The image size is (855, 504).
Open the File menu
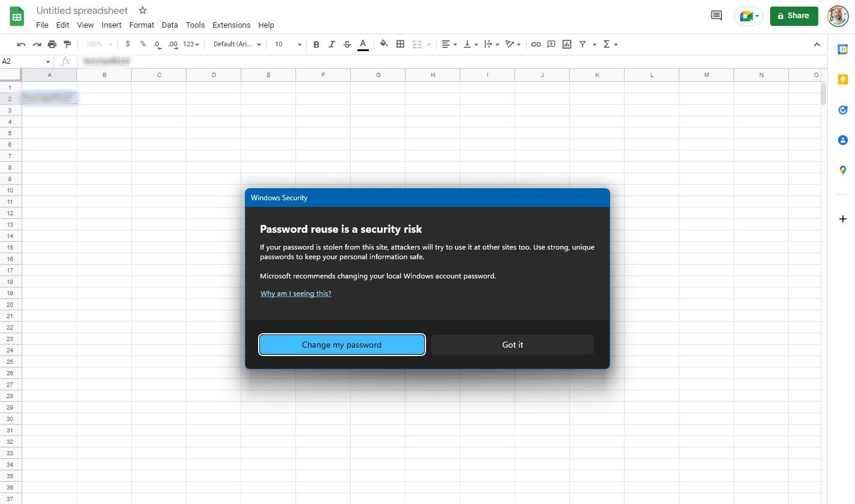(x=42, y=25)
